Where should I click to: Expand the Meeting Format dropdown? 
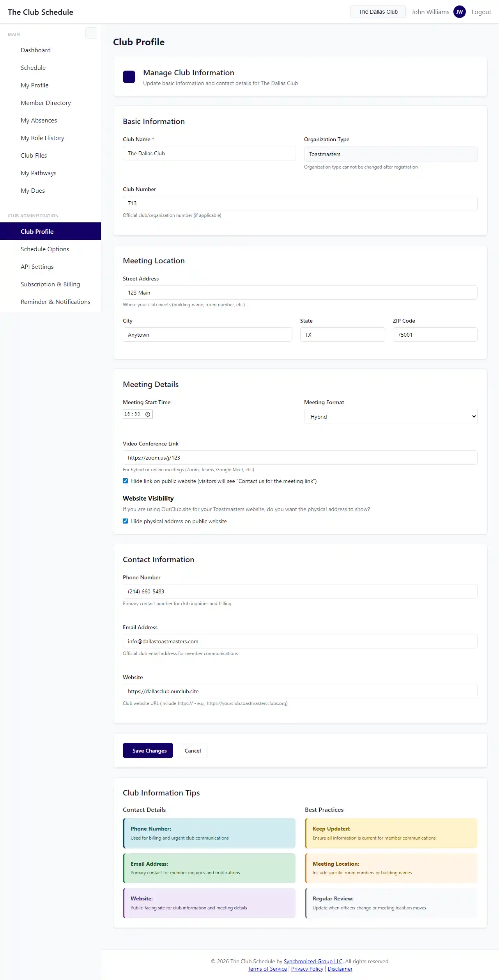tap(390, 416)
